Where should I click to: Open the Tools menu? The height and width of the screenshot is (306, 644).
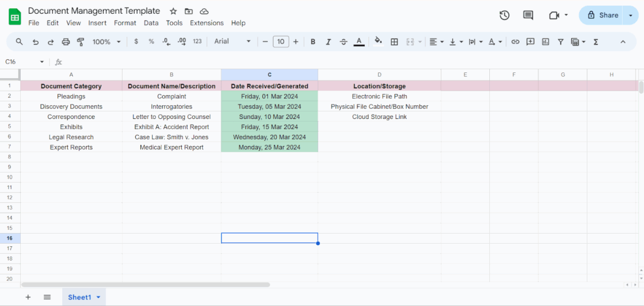pyautogui.click(x=174, y=23)
